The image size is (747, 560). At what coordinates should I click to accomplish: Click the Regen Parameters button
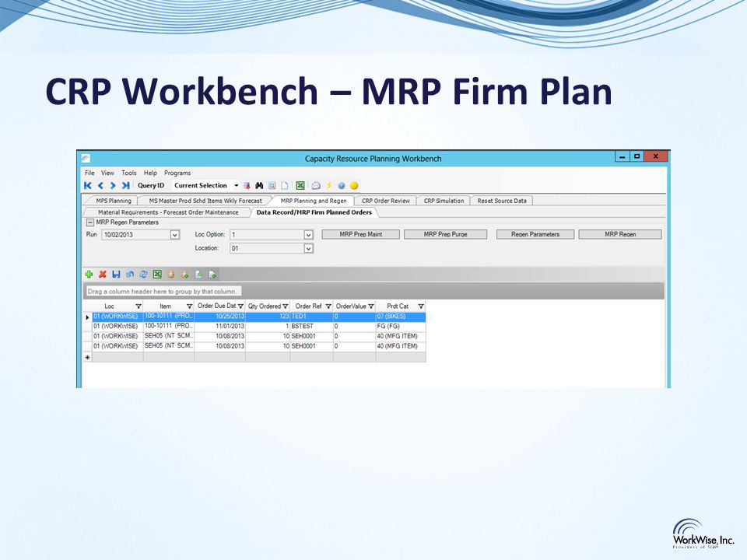tap(535, 234)
